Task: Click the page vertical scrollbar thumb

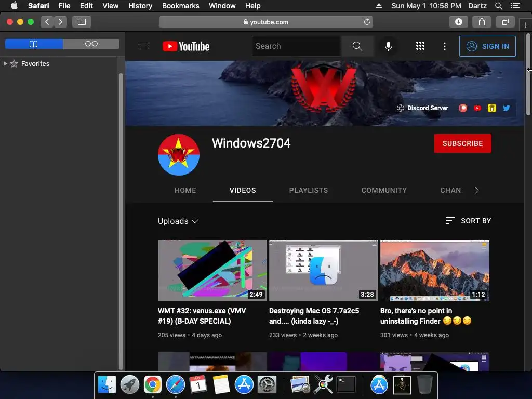Action: coord(528,75)
